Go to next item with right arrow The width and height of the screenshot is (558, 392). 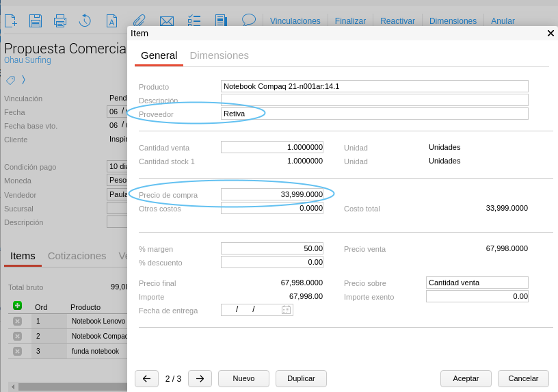tap(200, 378)
